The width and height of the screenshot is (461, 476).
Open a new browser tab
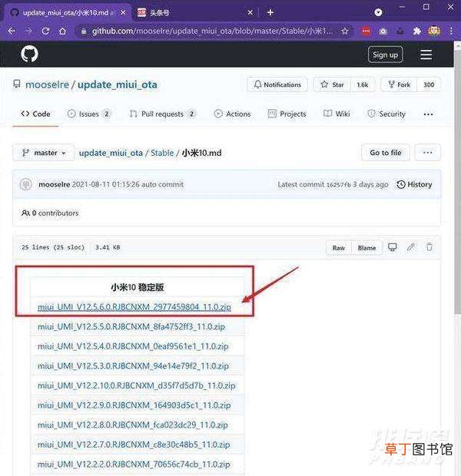tap(270, 12)
